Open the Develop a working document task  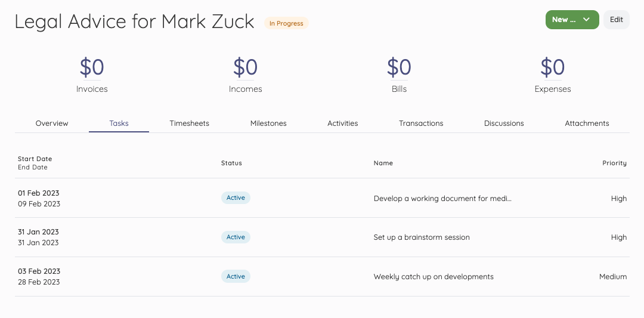click(442, 199)
